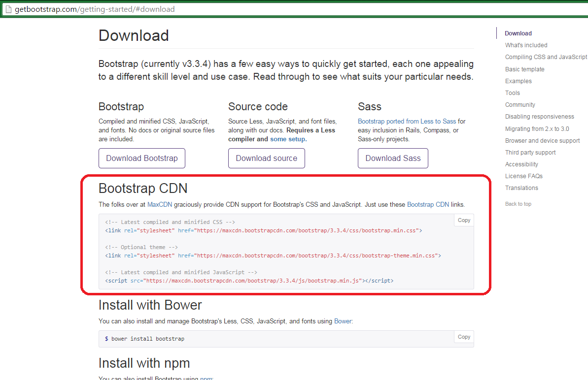This screenshot has width=588, height=380.
Task: Open the Bower link under Install with Bower
Action: (x=343, y=320)
